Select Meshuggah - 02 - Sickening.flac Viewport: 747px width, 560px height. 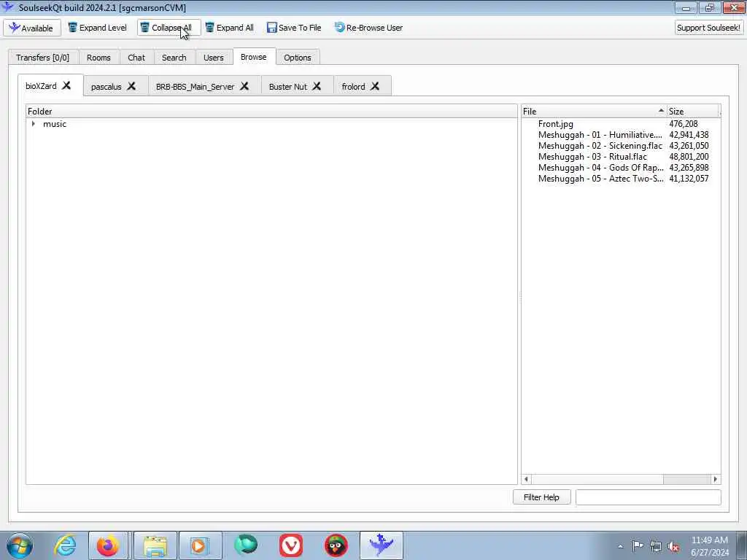(x=600, y=146)
